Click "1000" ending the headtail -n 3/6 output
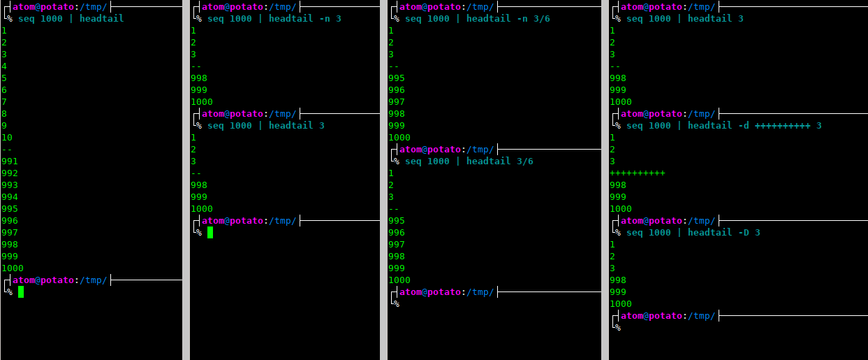The height and width of the screenshot is (360, 868). (x=399, y=138)
